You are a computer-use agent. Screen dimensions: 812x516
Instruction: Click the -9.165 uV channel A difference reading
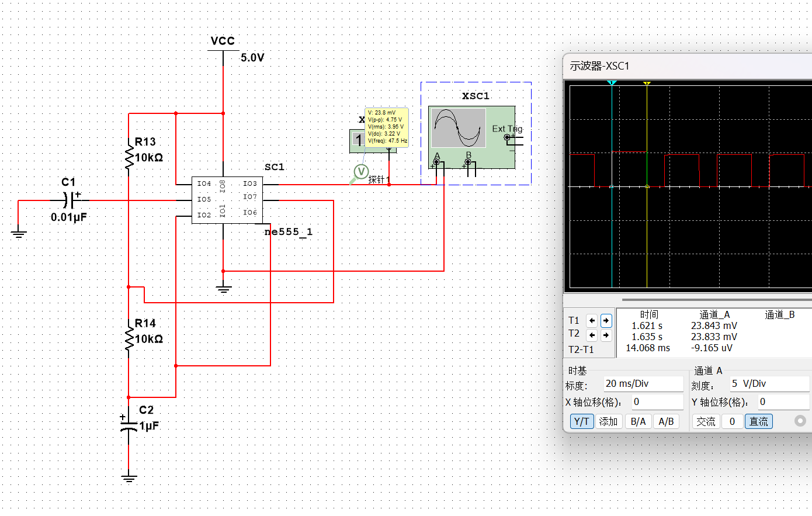click(x=712, y=348)
